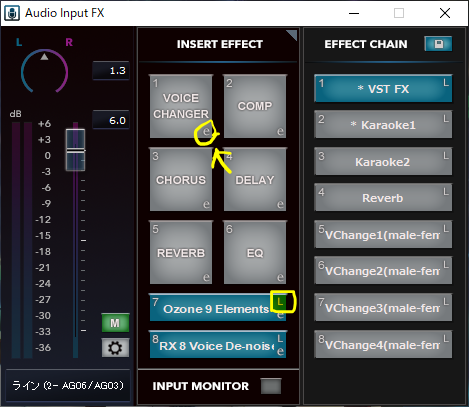Screen dimensions: 469x407
Task: Open the CHORUS effect edit 'e' icon
Action: (x=206, y=204)
